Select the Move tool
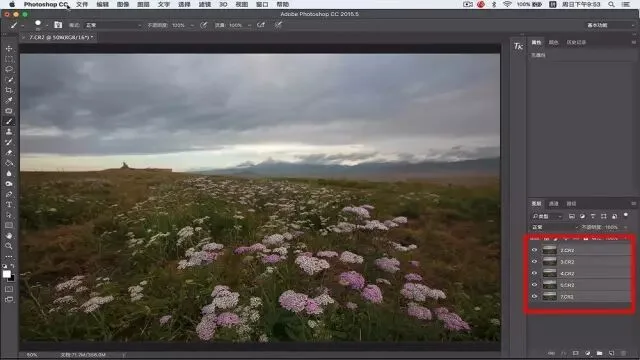Screen dimensions: 640x360 (x=9, y=49)
